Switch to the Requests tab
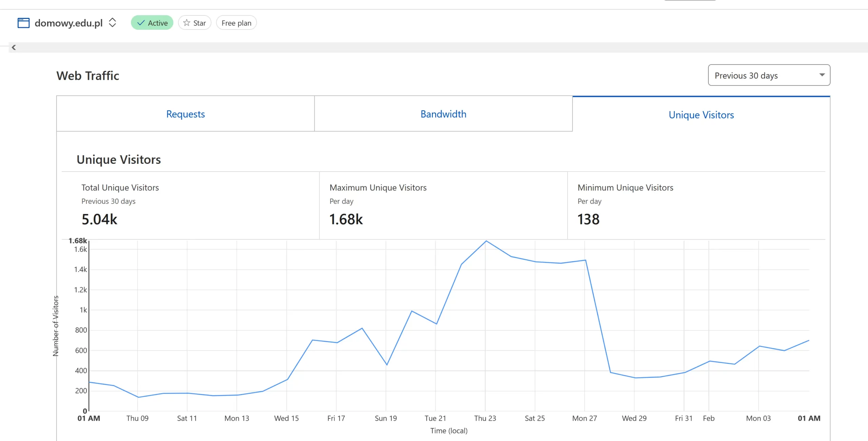This screenshot has width=868, height=441. point(185,114)
